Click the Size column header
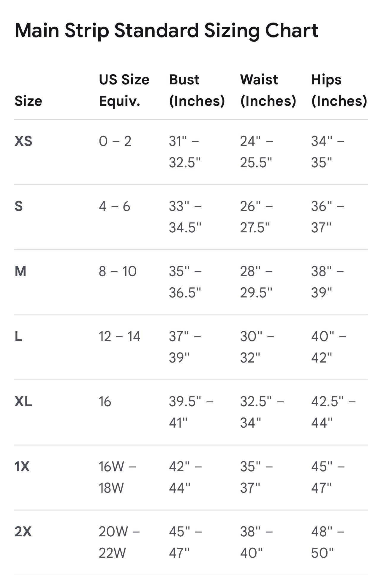 point(28,101)
